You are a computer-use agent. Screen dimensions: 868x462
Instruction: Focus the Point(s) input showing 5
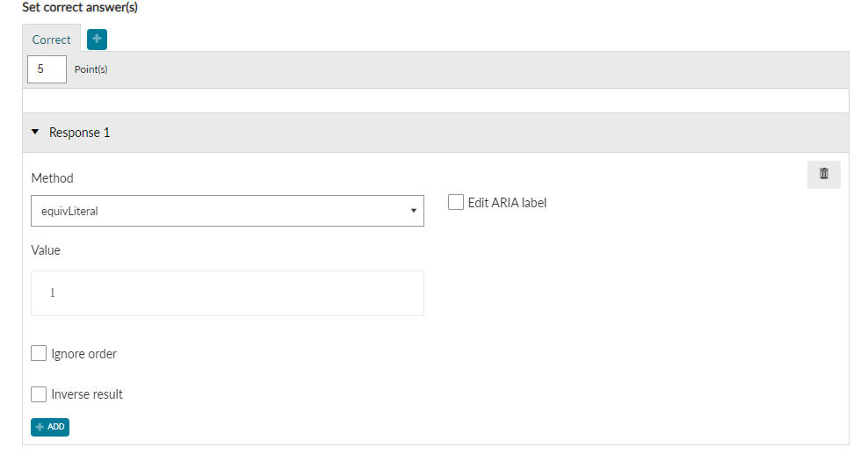pos(47,69)
